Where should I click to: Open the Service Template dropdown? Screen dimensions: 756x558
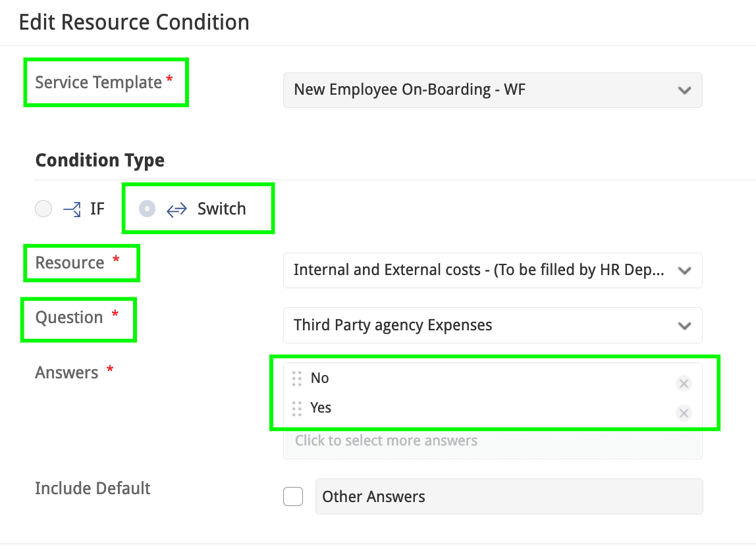(x=492, y=89)
